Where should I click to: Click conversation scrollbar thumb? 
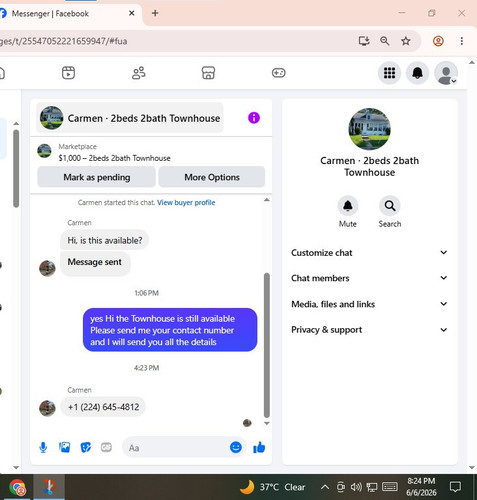[267, 345]
